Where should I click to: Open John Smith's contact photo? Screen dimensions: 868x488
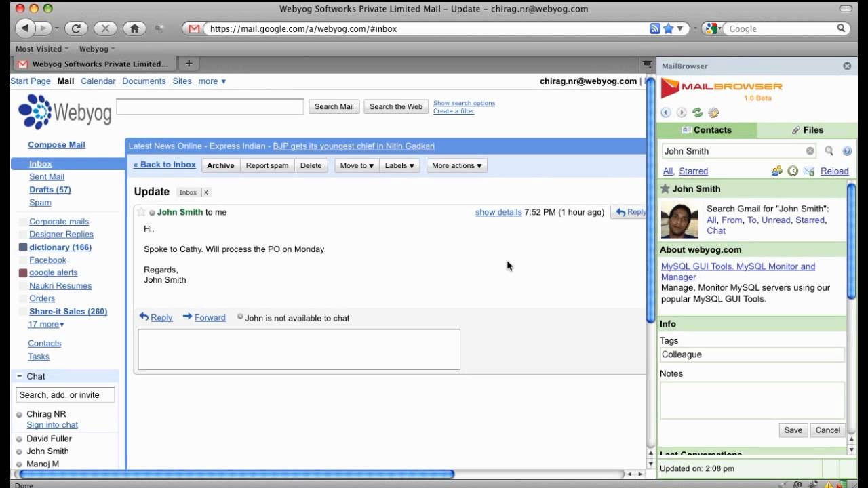point(679,220)
